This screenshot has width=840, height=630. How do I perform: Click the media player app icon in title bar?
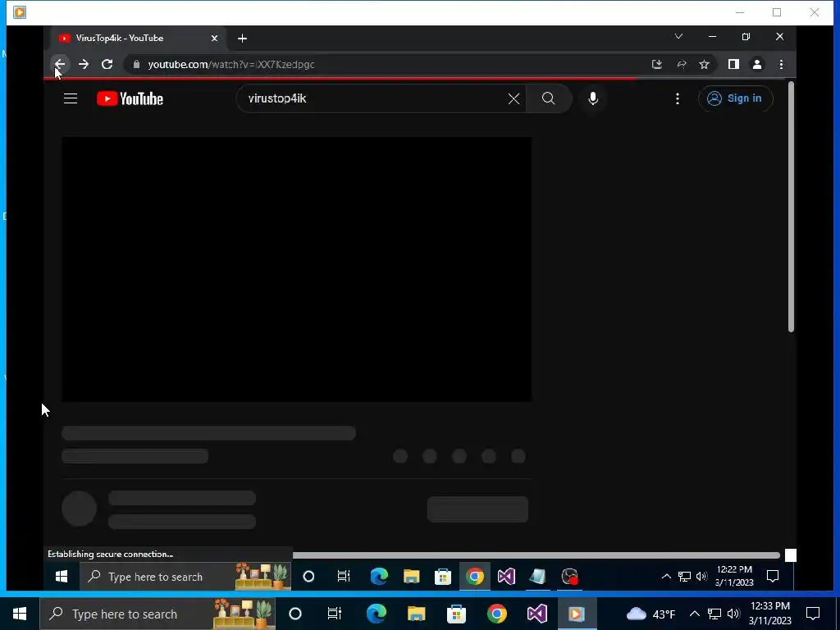click(x=20, y=11)
